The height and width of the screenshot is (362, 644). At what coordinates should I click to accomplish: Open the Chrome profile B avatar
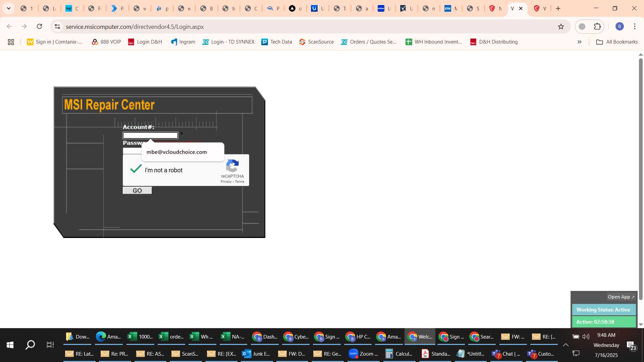point(620,26)
